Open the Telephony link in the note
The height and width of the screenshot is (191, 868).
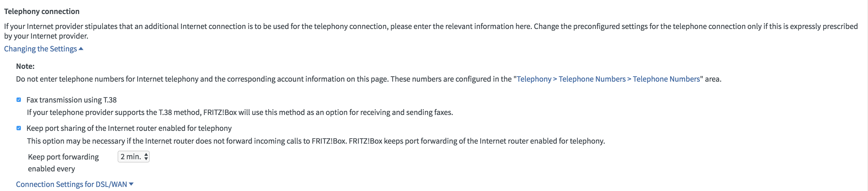coord(534,79)
